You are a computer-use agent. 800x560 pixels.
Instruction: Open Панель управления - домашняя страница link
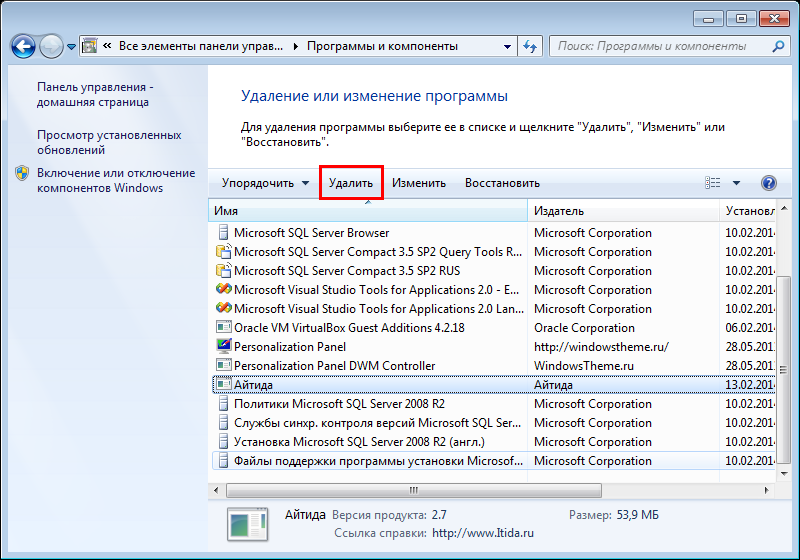point(95,94)
